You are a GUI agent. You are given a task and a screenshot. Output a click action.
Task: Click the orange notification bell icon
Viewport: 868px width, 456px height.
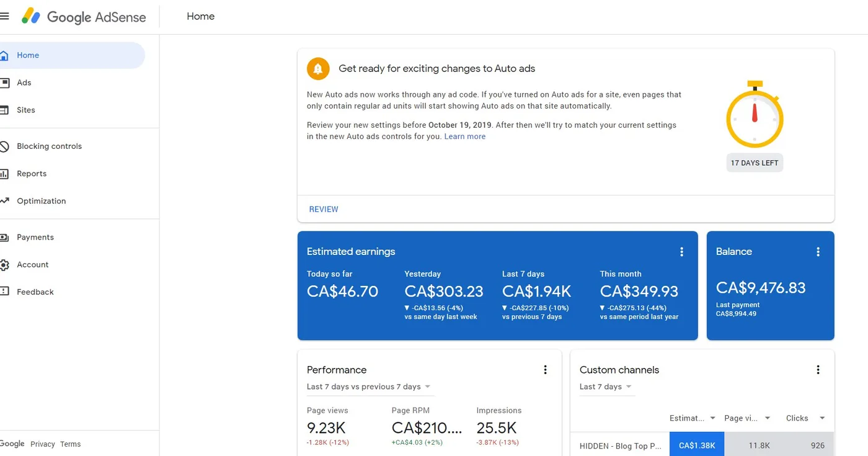click(x=318, y=69)
